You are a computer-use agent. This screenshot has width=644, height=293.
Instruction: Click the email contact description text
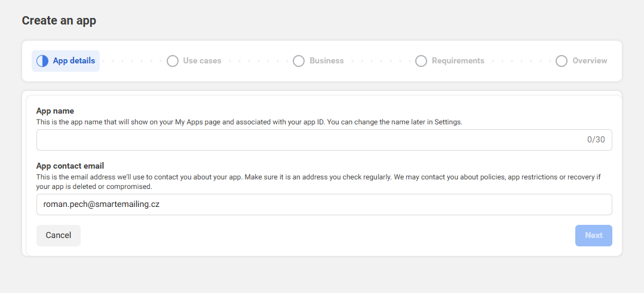click(x=319, y=182)
